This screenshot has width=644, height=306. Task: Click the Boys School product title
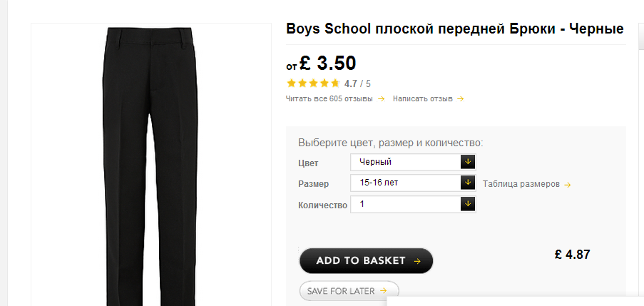coord(454,29)
